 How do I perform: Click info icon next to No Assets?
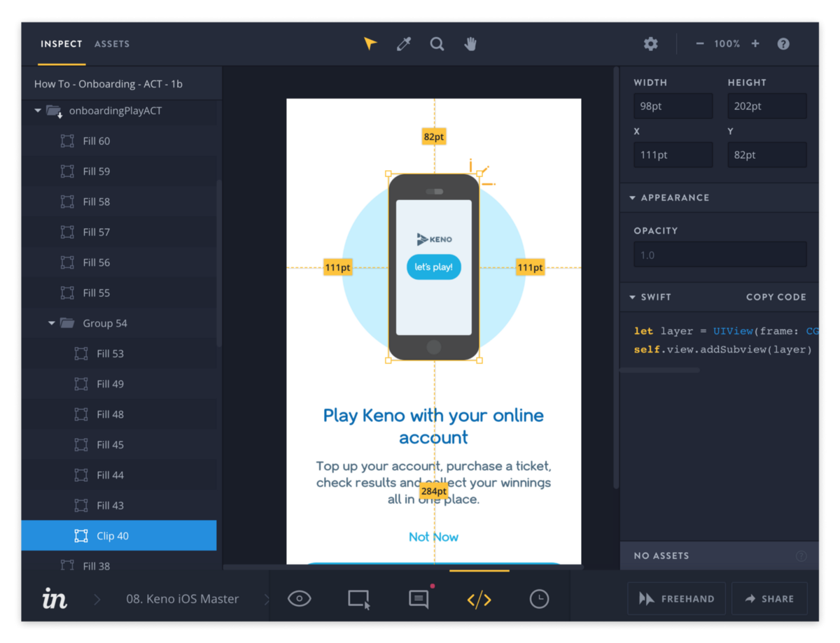(801, 556)
